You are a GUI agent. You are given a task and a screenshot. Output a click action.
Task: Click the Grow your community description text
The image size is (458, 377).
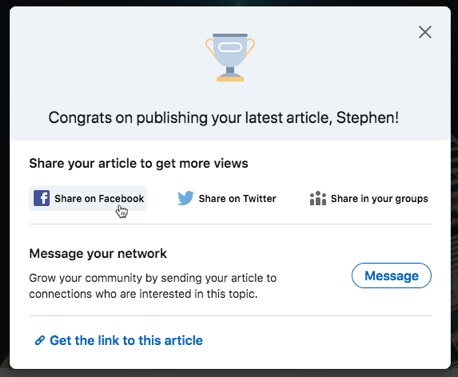[x=153, y=286]
